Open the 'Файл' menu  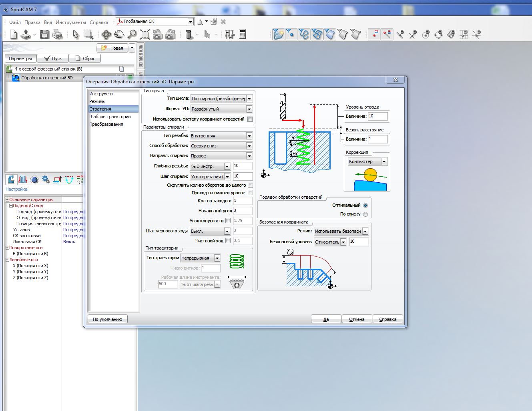click(x=15, y=22)
